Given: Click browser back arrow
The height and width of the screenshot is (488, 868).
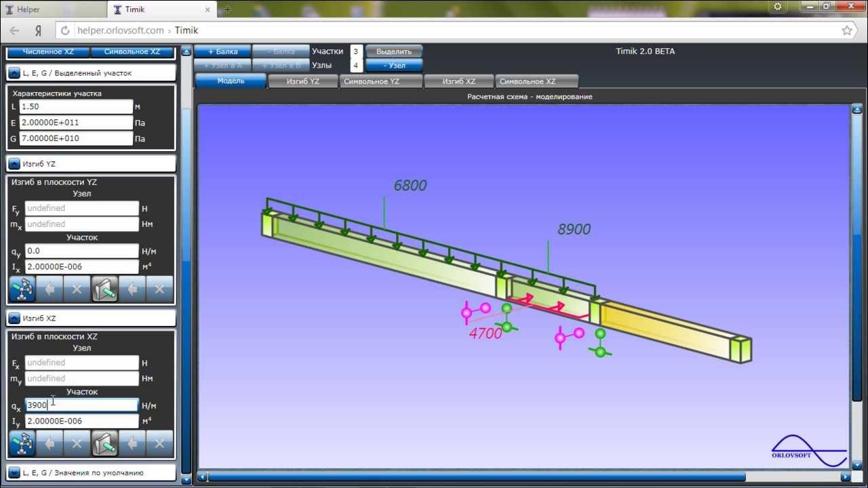Looking at the screenshot, I should 15,30.
